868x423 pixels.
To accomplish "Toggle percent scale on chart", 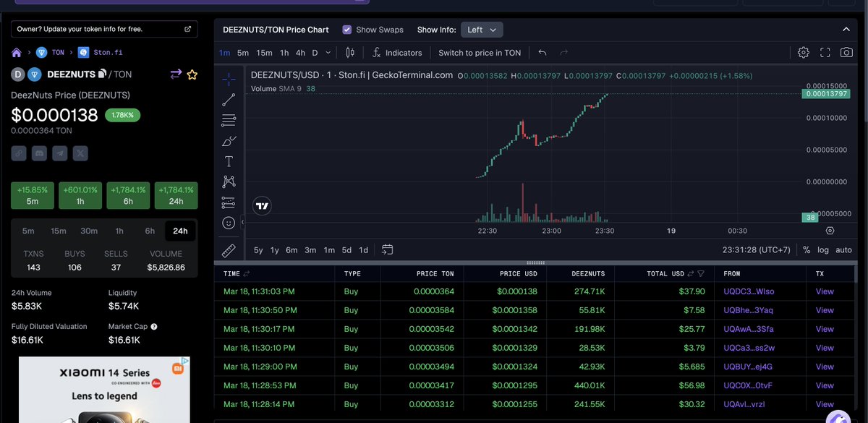I will coord(807,250).
